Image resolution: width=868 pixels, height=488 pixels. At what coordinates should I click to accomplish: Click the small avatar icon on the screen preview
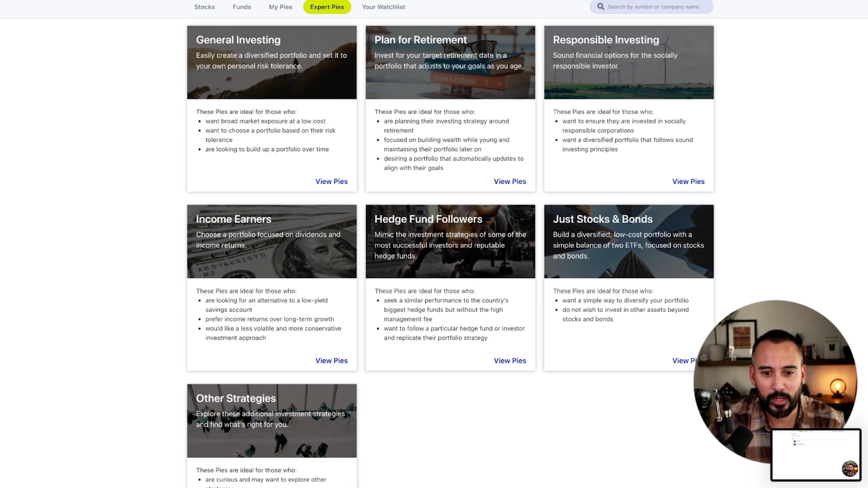pyautogui.click(x=850, y=469)
